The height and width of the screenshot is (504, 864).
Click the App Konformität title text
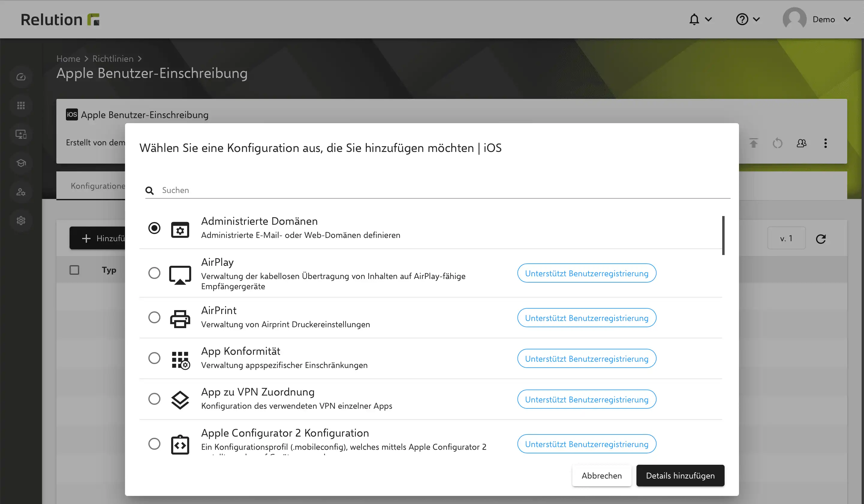click(240, 351)
